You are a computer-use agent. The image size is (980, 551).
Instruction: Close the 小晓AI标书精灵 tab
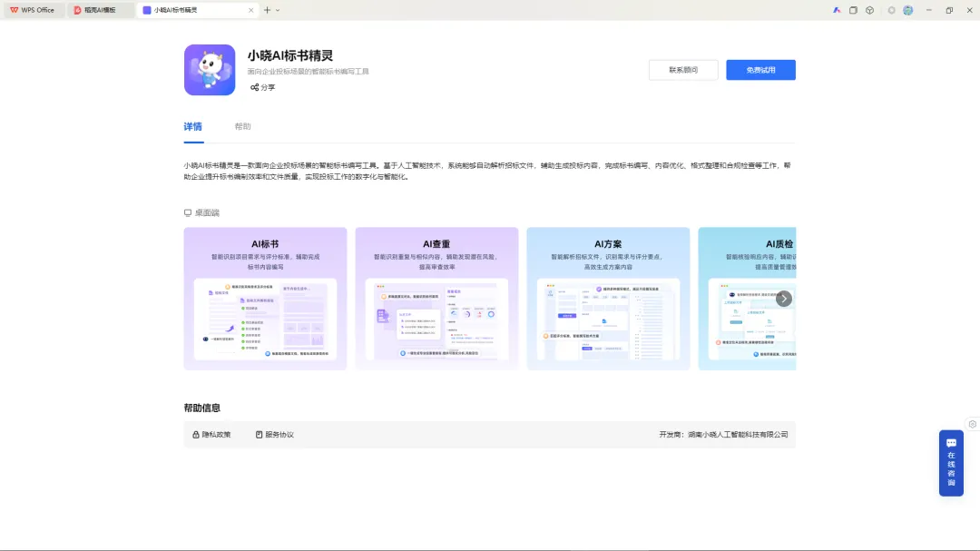[251, 10]
